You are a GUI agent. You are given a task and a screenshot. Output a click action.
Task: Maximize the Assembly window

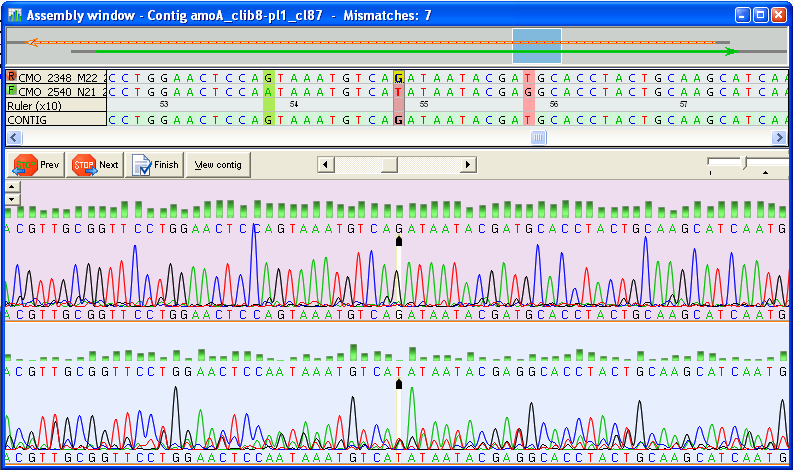761,15
